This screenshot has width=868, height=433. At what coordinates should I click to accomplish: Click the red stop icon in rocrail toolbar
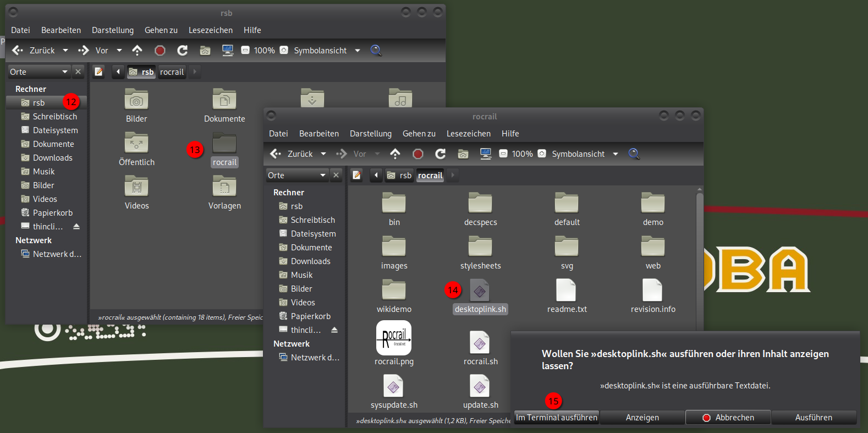pyautogui.click(x=418, y=154)
